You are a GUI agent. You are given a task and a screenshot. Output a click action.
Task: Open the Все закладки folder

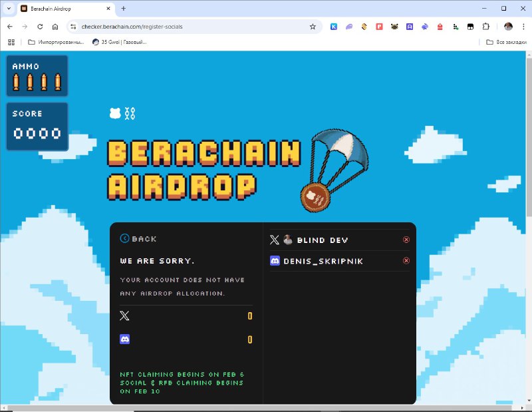point(506,42)
